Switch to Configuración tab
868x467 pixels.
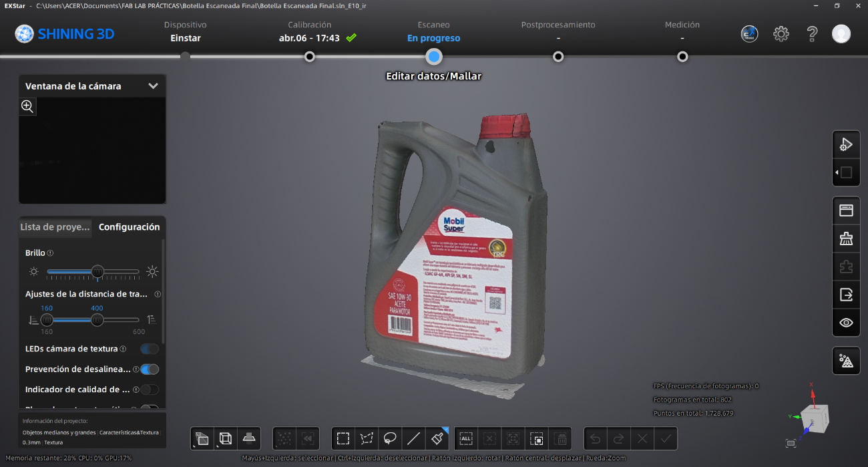129,227
